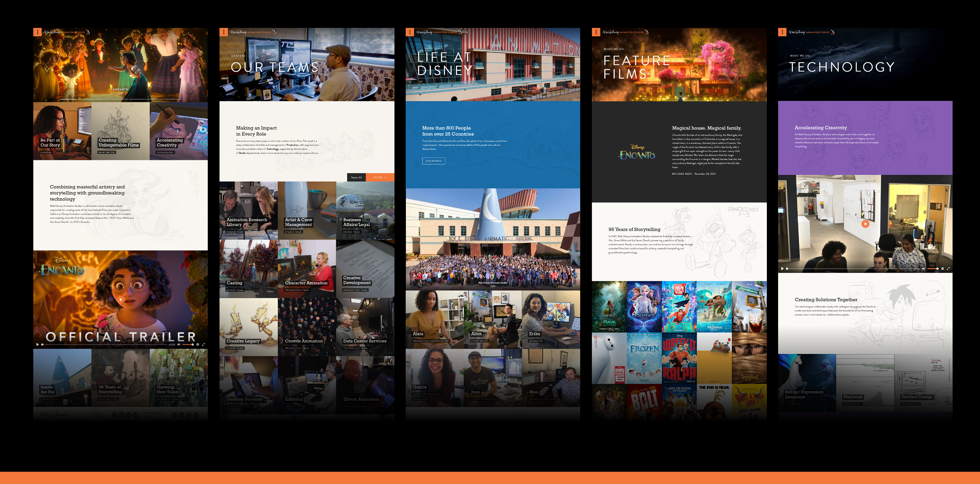
Task: Open the Accelerating Creativity tile on the home page
Action: [x=179, y=131]
